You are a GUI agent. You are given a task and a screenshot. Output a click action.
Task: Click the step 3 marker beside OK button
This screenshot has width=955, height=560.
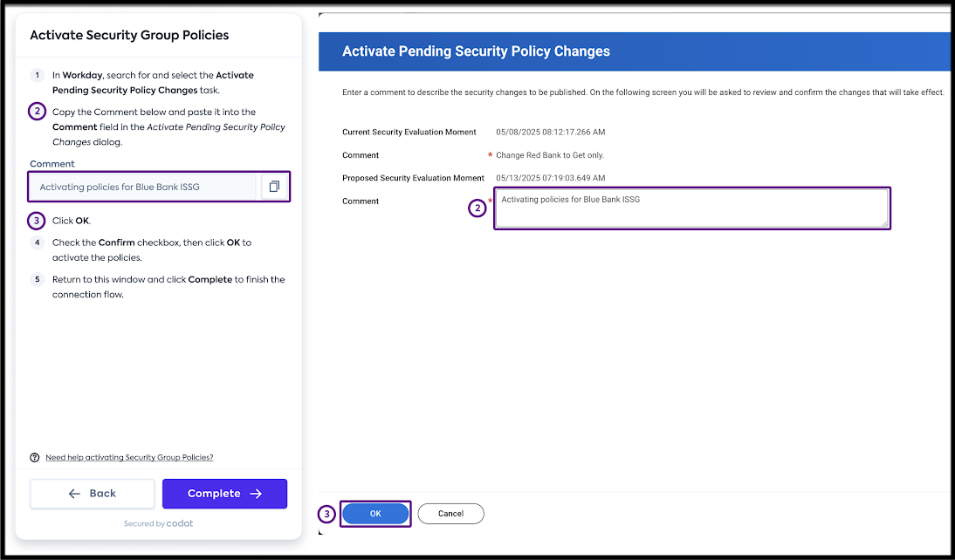326,514
